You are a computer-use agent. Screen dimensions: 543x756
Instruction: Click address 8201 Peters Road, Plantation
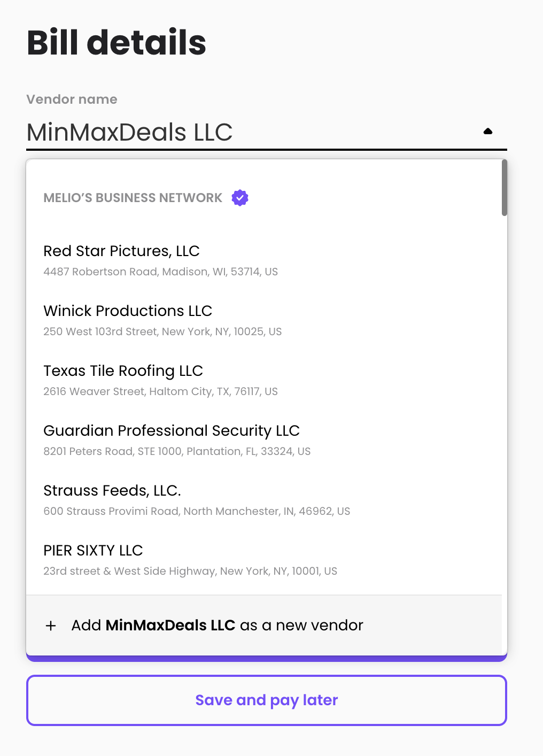click(x=177, y=451)
